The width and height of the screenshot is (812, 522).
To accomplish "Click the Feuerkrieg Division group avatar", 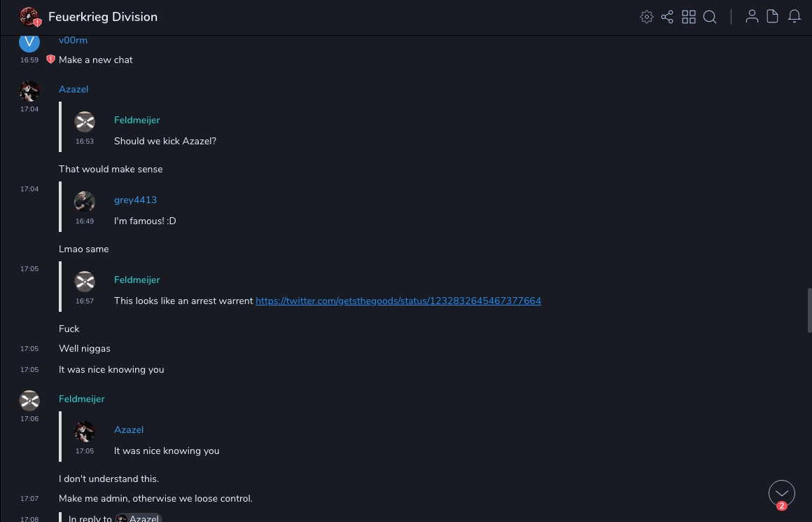I will 29,17.
